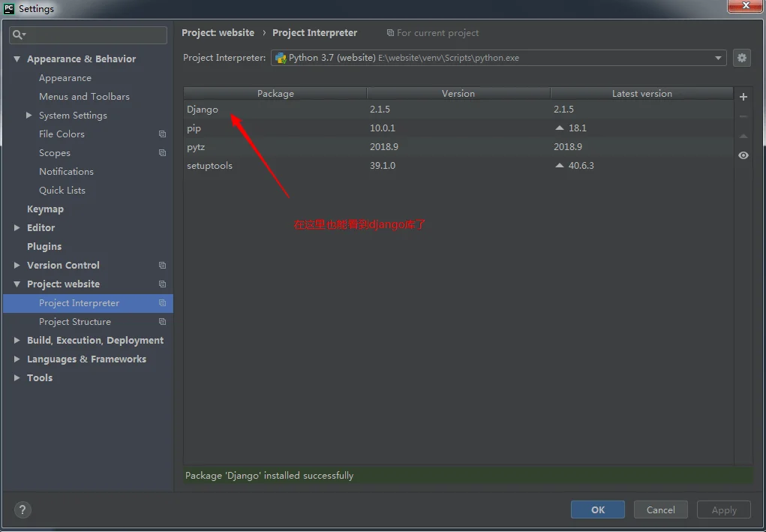Click the plus icon to install package
The image size is (766, 532).
pos(743,97)
